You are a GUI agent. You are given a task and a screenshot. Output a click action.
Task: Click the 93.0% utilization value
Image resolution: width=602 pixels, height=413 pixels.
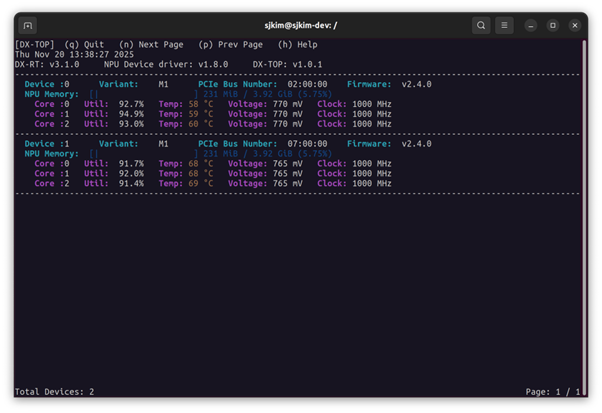pos(131,124)
